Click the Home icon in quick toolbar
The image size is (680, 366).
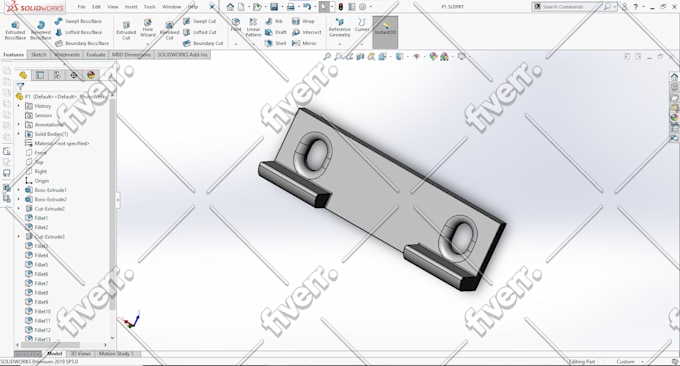tap(230, 7)
